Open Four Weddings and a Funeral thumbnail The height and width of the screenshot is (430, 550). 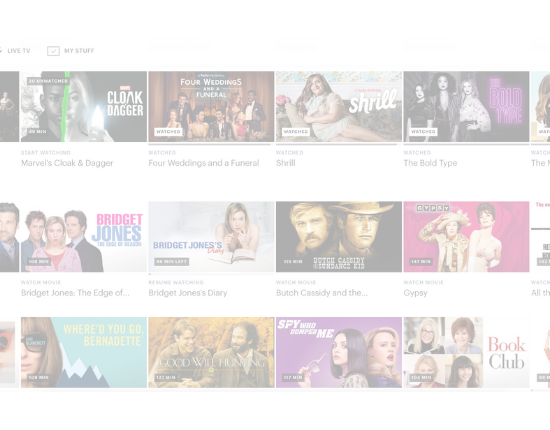[x=211, y=107]
